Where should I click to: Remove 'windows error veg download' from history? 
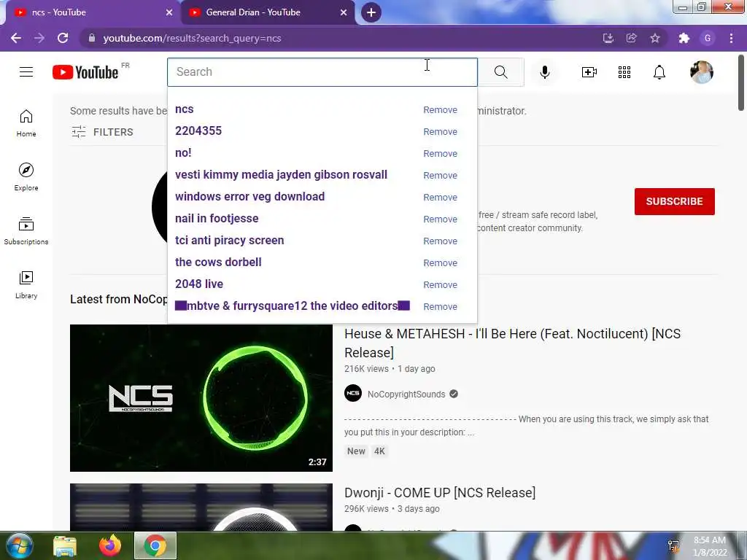pyautogui.click(x=440, y=198)
